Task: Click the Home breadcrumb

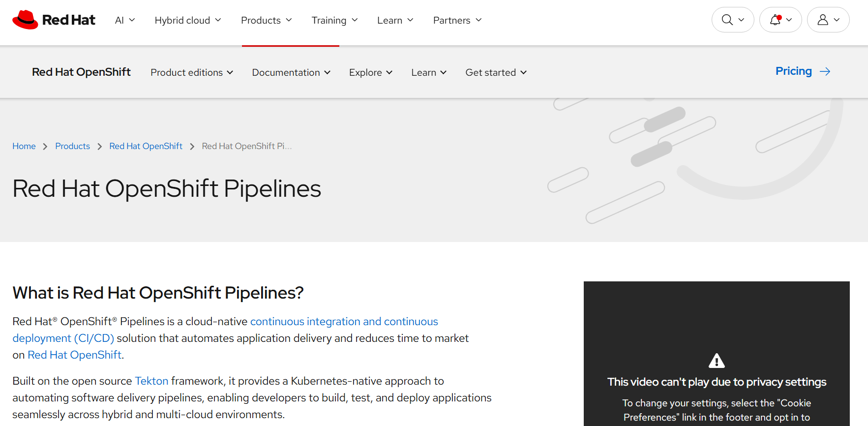Action: pyautogui.click(x=24, y=146)
